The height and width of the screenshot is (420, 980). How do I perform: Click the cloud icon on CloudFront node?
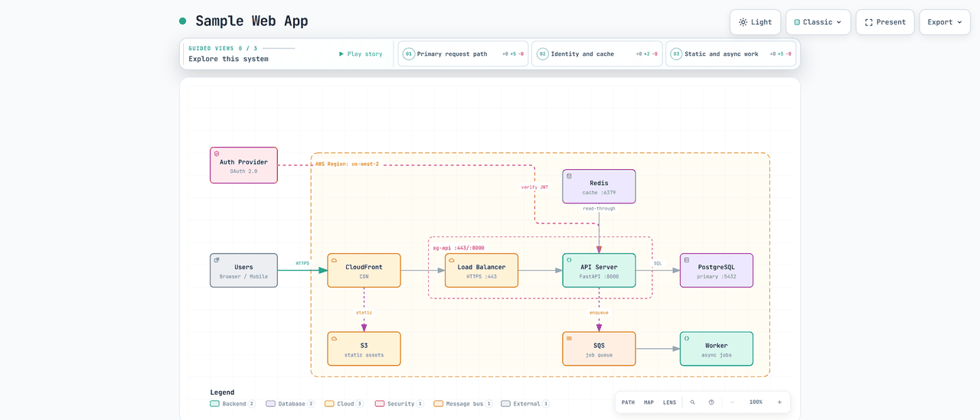tap(334, 260)
